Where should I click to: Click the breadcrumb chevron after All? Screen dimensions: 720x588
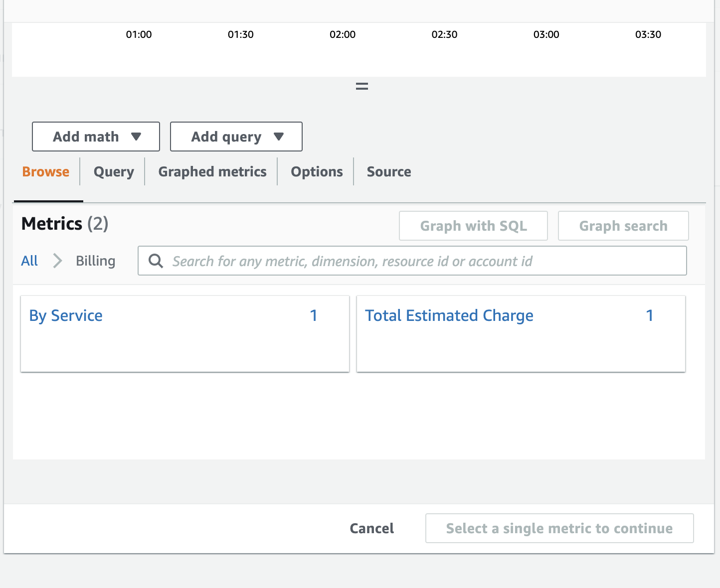tap(57, 261)
